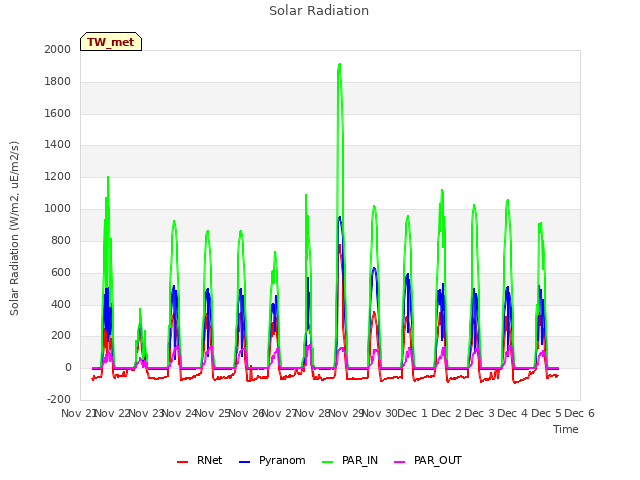Click the RNet legend entry
The width and height of the screenshot is (640, 480).
[200, 460]
